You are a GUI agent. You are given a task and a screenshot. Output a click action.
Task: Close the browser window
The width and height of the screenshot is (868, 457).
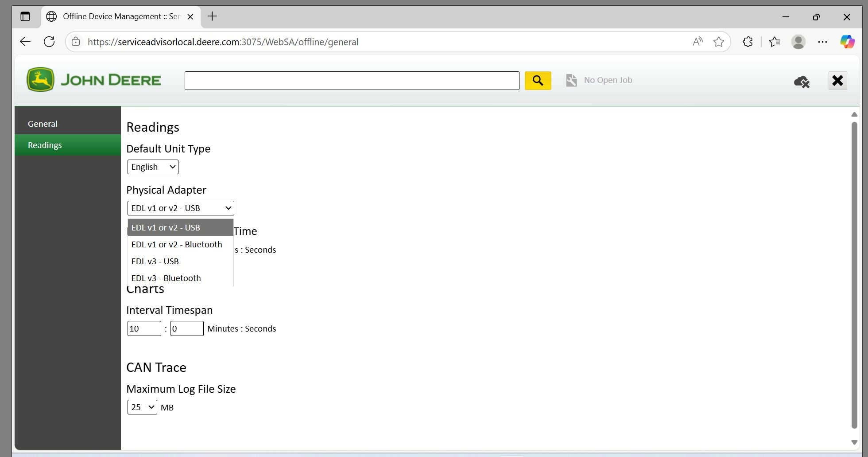[x=847, y=17]
